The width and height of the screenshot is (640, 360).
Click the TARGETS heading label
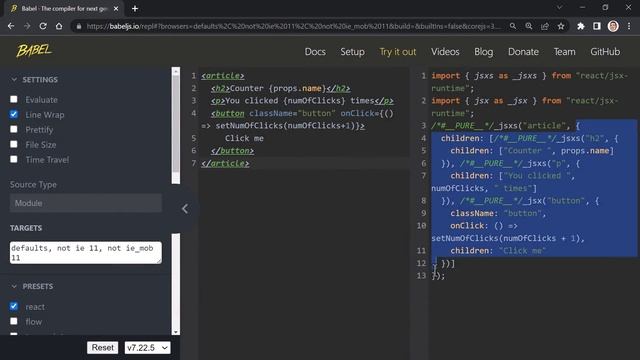click(26, 228)
